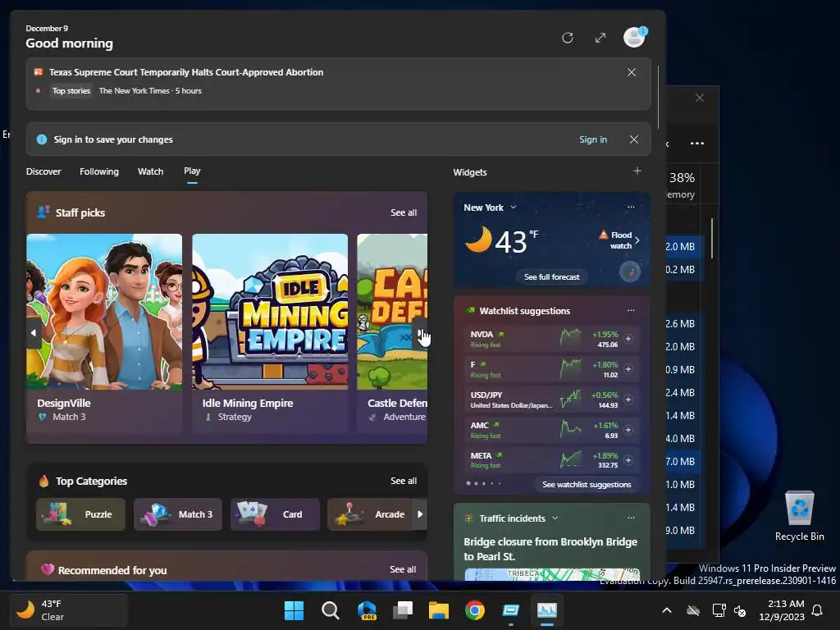Open the USD/JPY currency row
This screenshot has height=630, width=840.
point(552,399)
